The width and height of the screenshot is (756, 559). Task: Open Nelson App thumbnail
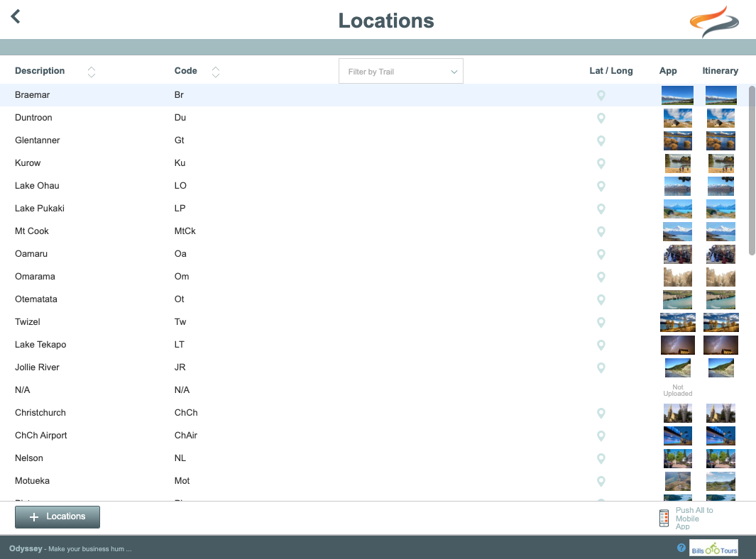(677, 458)
